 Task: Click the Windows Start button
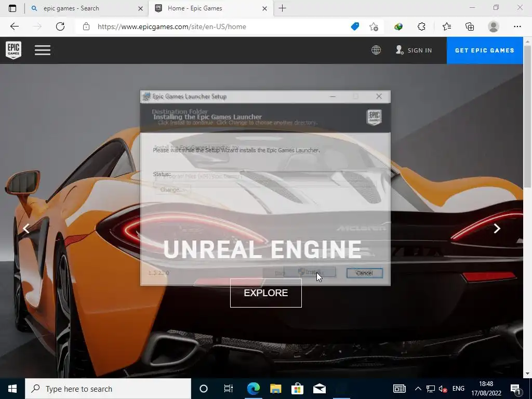click(x=12, y=389)
